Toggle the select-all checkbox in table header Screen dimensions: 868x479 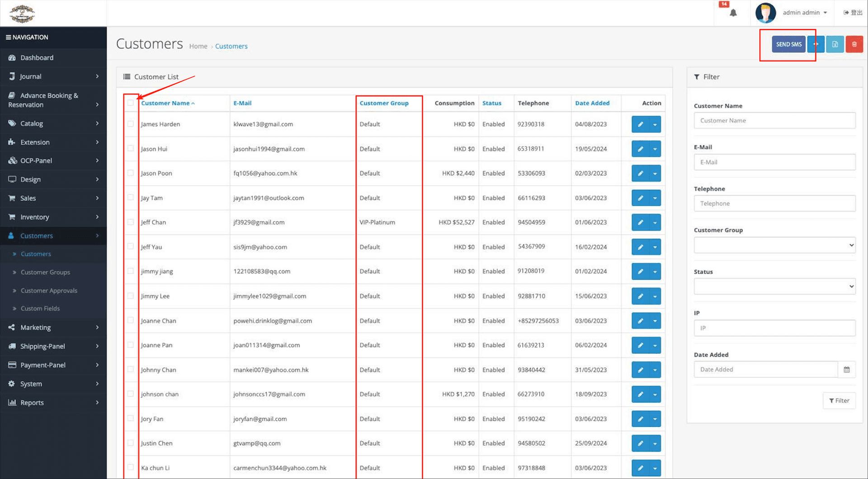(x=131, y=103)
